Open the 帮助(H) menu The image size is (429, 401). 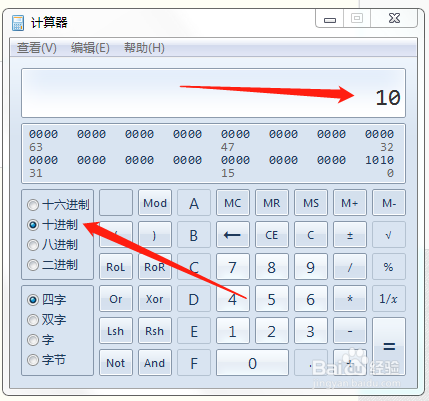pyautogui.click(x=144, y=48)
